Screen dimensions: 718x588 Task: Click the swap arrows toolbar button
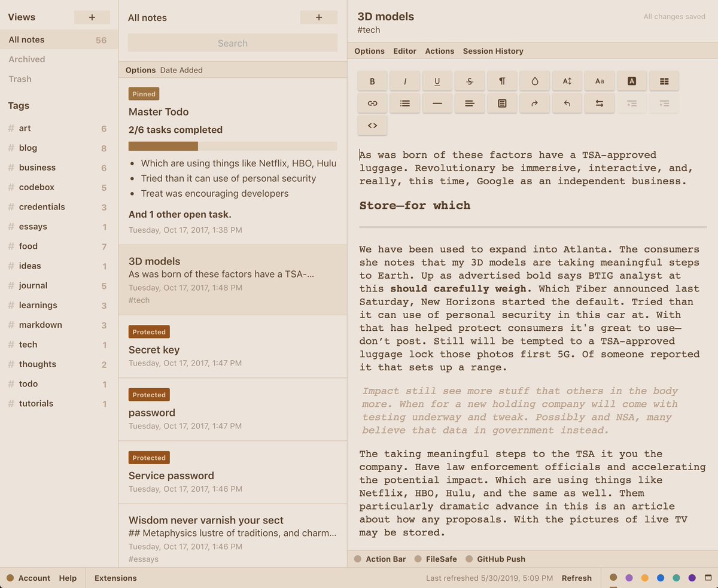pyautogui.click(x=600, y=103)
